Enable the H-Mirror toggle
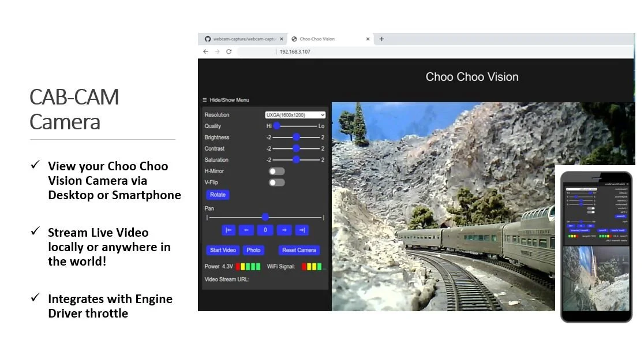This screenshot has height=362, width=644. pos(276,171)
